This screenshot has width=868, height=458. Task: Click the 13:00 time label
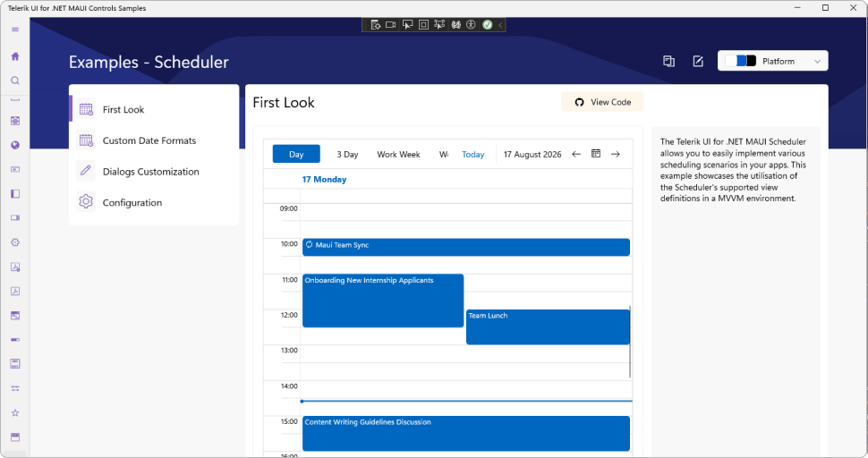(289, 350)
